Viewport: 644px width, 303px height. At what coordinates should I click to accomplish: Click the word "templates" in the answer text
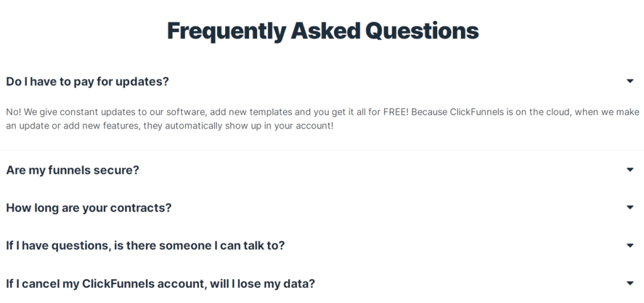coord(272,112)
